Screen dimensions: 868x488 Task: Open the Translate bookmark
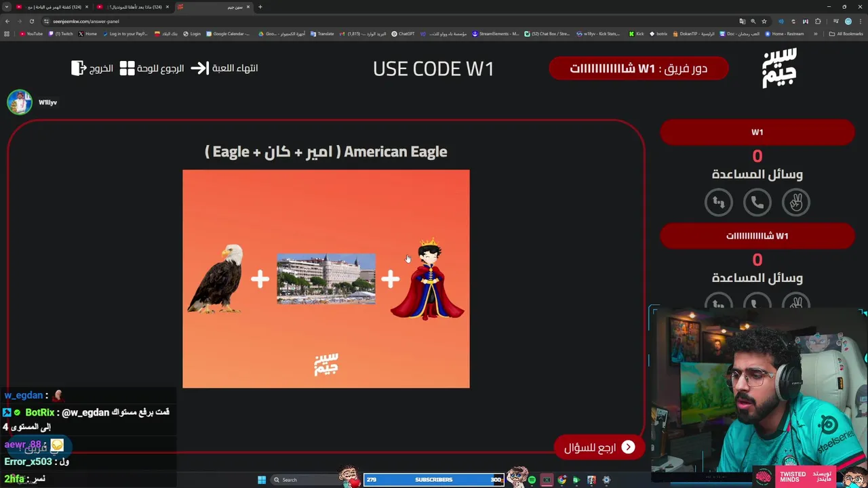click(323, 33)
